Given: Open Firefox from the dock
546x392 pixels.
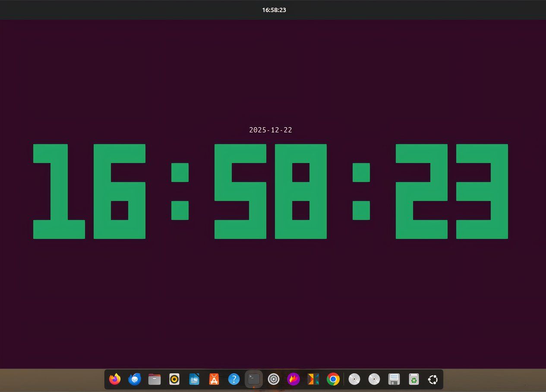Looking at the screenshot, I should pos(115,379).
